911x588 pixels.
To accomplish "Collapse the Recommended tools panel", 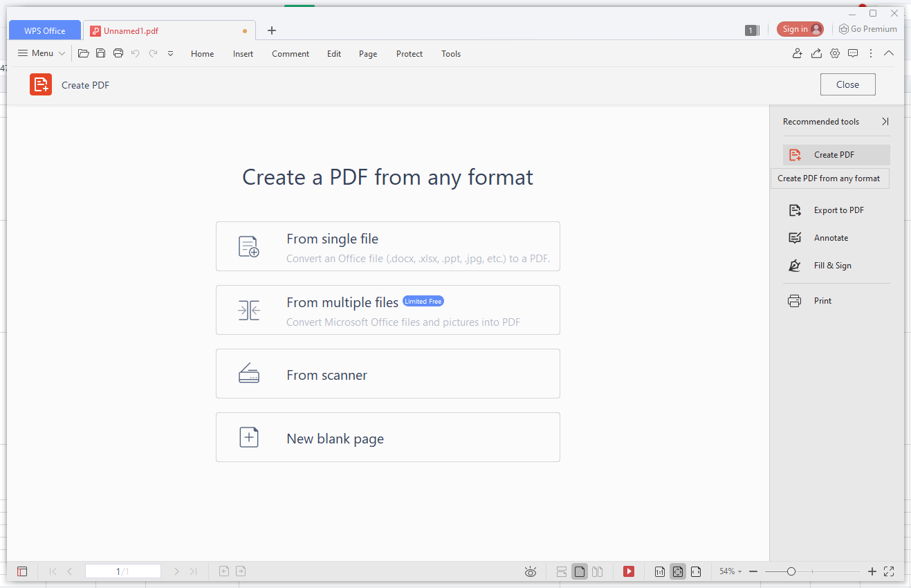I will [x=885, y=122].
